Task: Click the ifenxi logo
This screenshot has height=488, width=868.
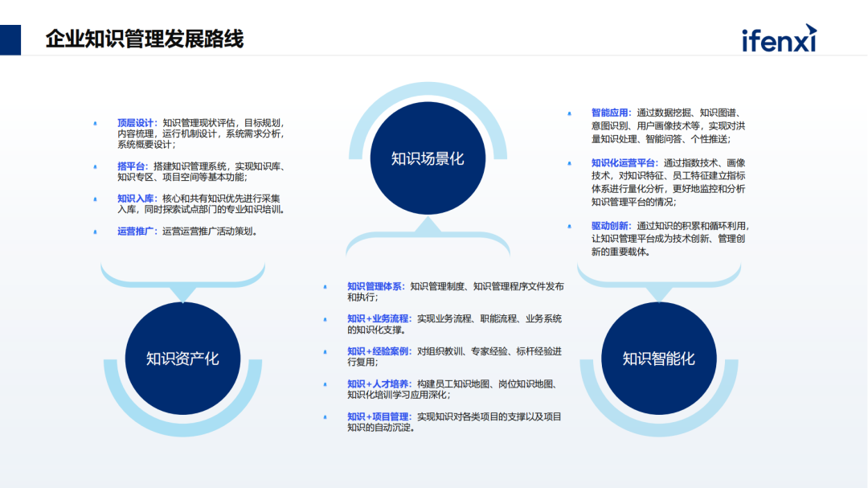Action: click(778, 39)
